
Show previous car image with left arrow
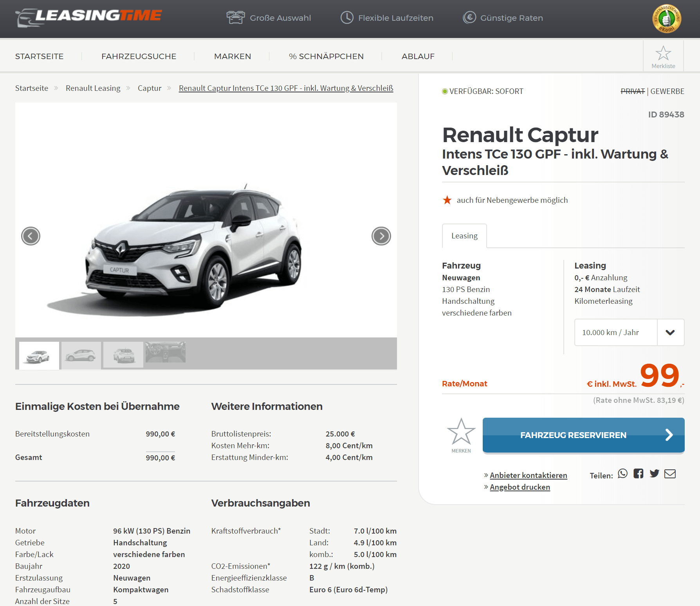[x=31, y=236]
